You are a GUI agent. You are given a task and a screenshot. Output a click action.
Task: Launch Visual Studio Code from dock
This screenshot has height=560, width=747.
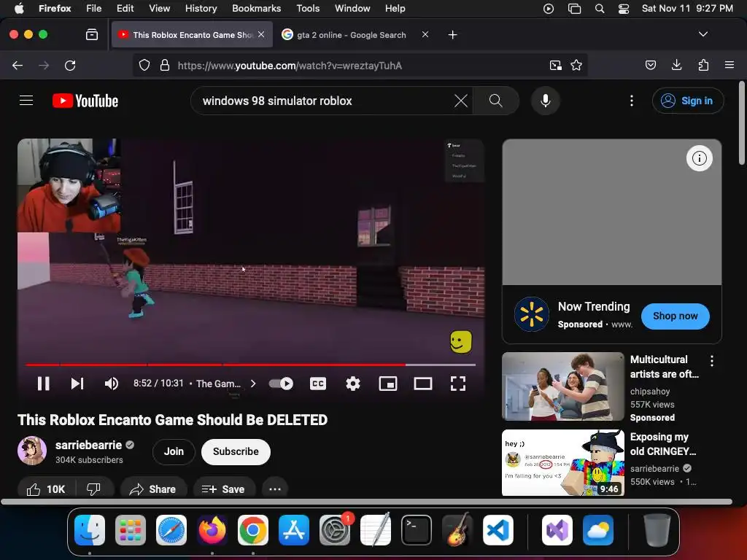pyautogui.click(x=498, y=530)
